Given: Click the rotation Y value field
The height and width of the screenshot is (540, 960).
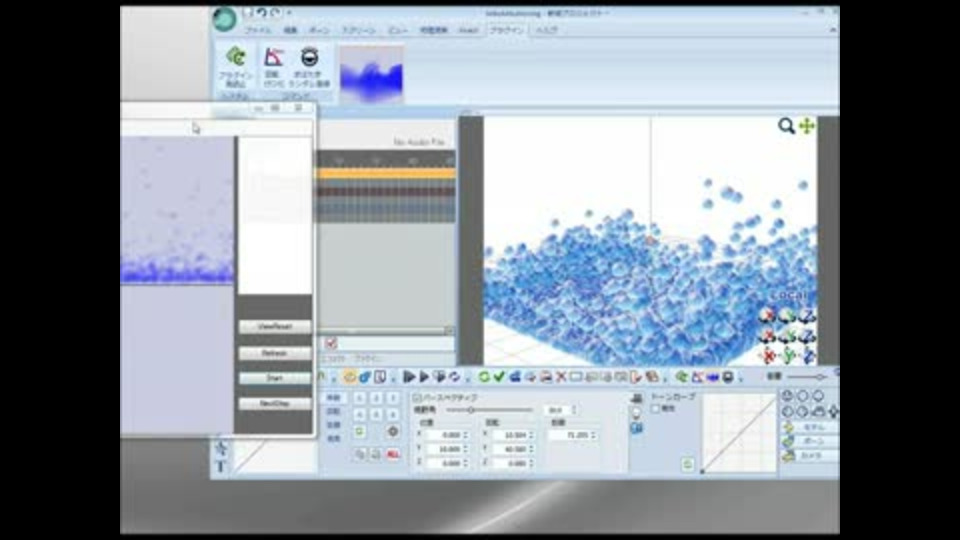Looking at the screenshot, I should tap(510, 449).
